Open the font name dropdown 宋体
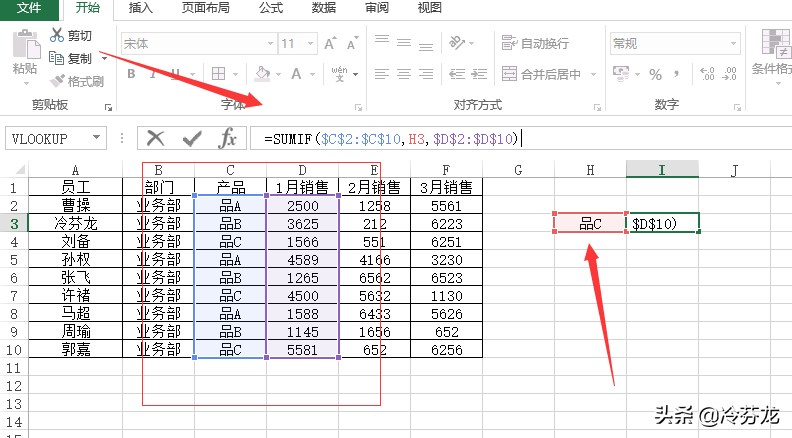Viewport: 792px width, 438px height. click(x=270, y=44)
